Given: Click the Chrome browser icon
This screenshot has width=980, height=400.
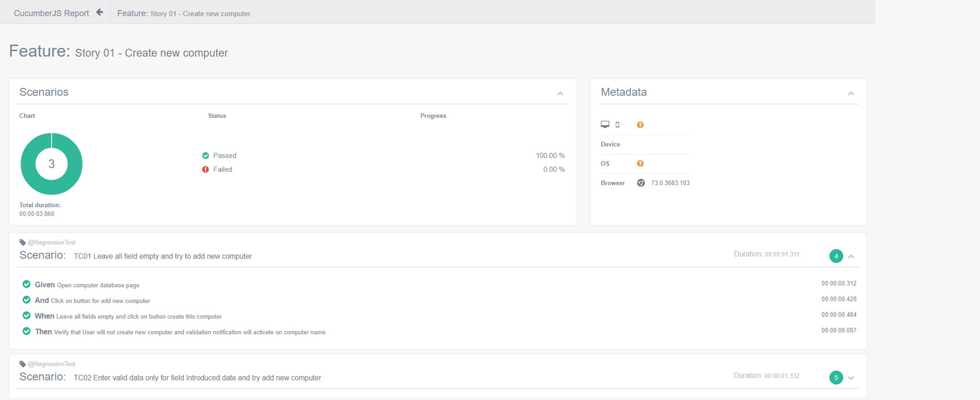Looking at the screenshot, I should click(641, 183).
